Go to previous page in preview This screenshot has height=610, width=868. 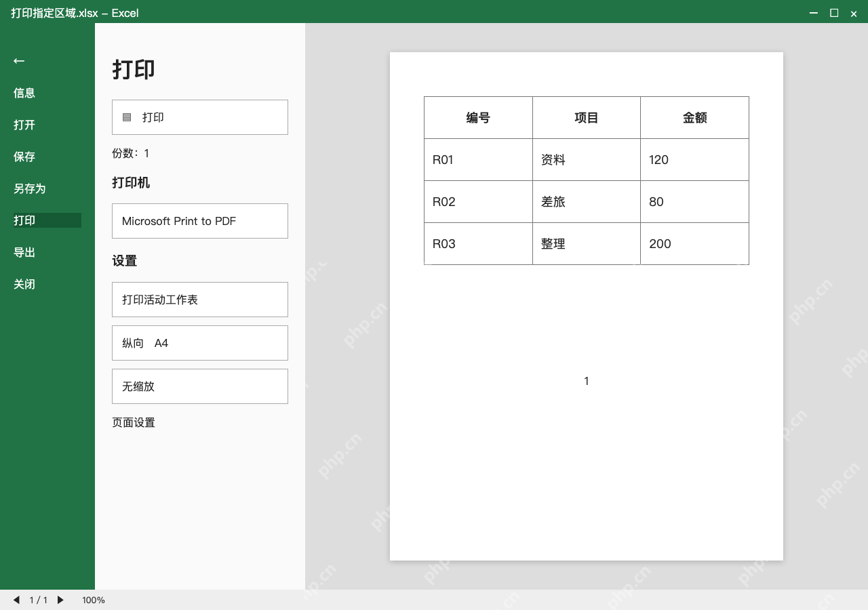[x=16, y=600]
